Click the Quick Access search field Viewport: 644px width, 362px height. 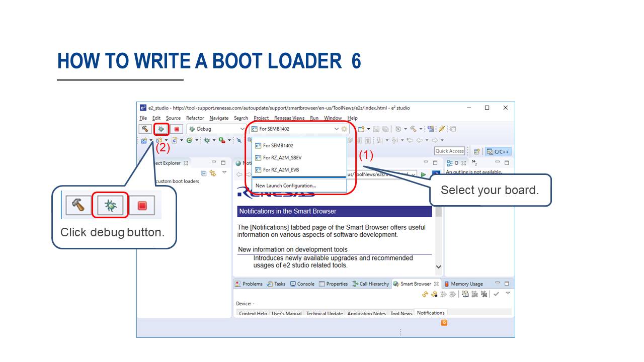click(450, 151)
